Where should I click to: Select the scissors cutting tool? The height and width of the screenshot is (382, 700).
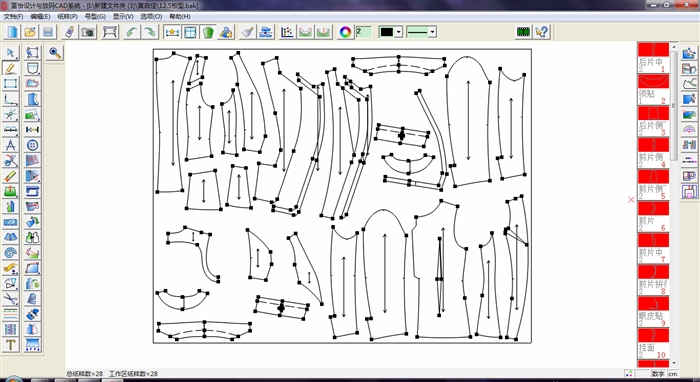click(10, 160)
